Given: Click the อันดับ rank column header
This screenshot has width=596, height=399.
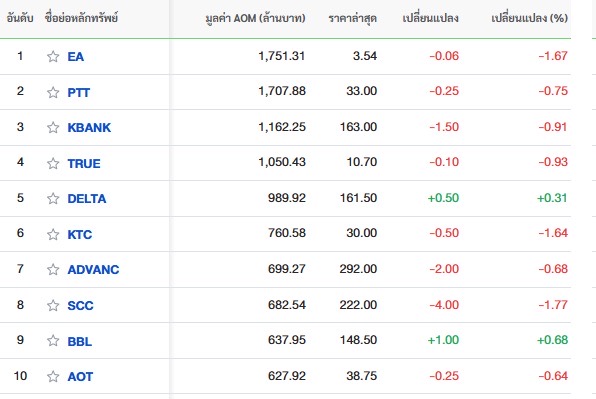Looking at the screenshot, I should click(20, 18).
